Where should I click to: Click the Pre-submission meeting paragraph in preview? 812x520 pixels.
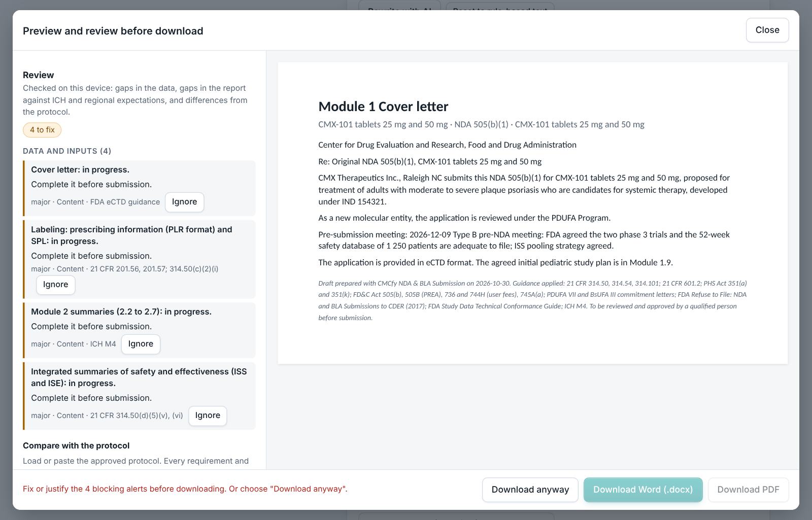coord(524,240)
